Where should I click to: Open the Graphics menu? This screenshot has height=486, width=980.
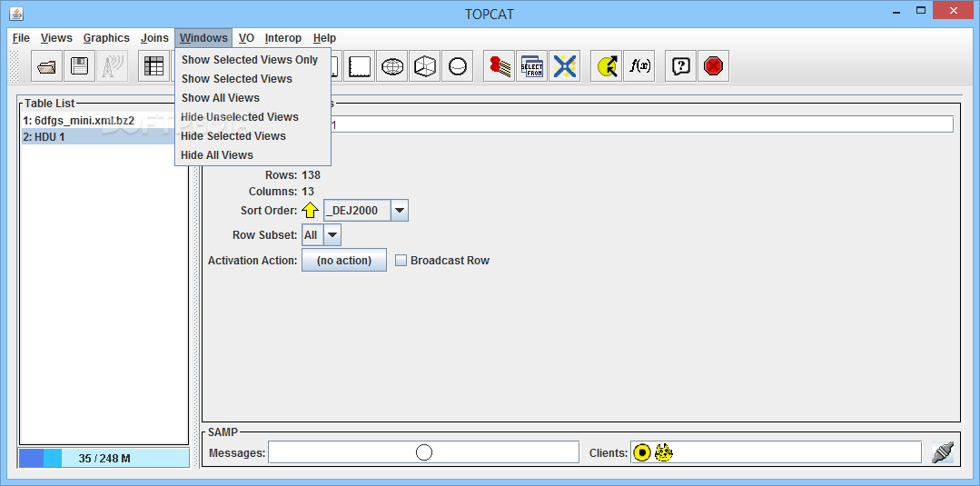(106, 38)
